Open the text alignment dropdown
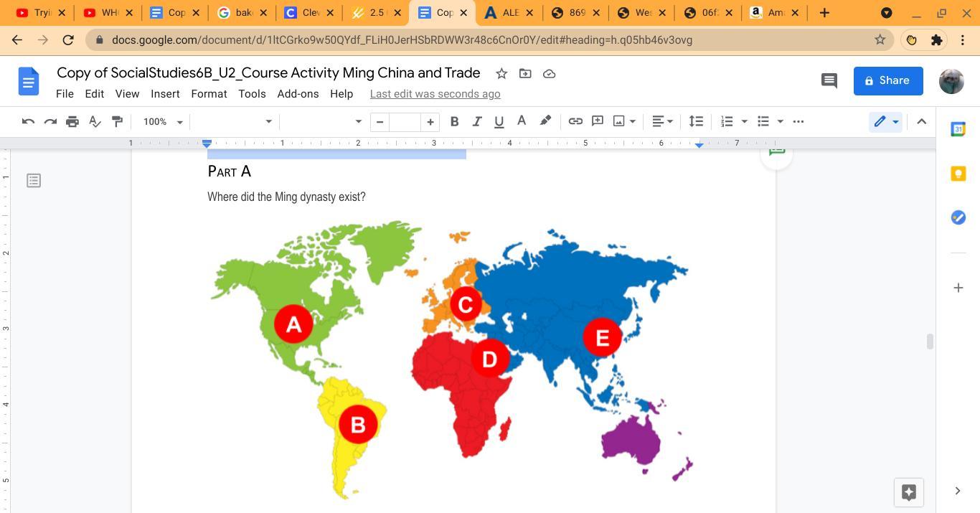The width and height of the screenshot is (980, 513). click(x=662, y=121)
